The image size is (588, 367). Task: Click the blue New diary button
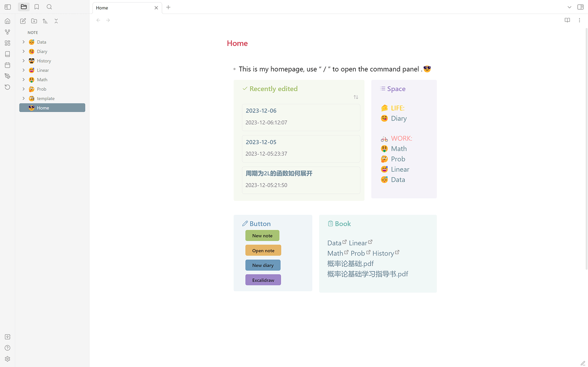click(x=263, y=265)
